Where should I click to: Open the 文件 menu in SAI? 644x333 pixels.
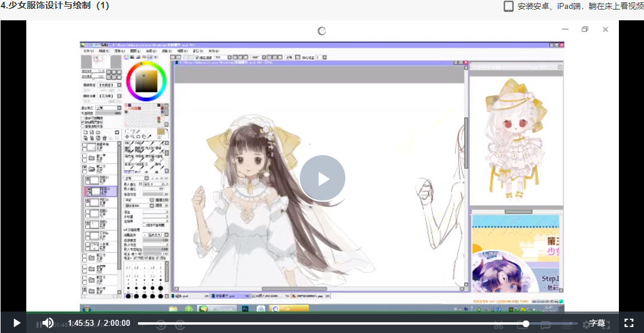click(x=88, y=51)
